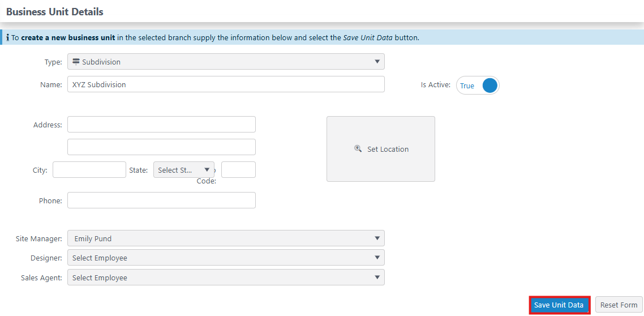This screenshot has width=644, height=316.
Task: Click the City input field
Action: 89,170
